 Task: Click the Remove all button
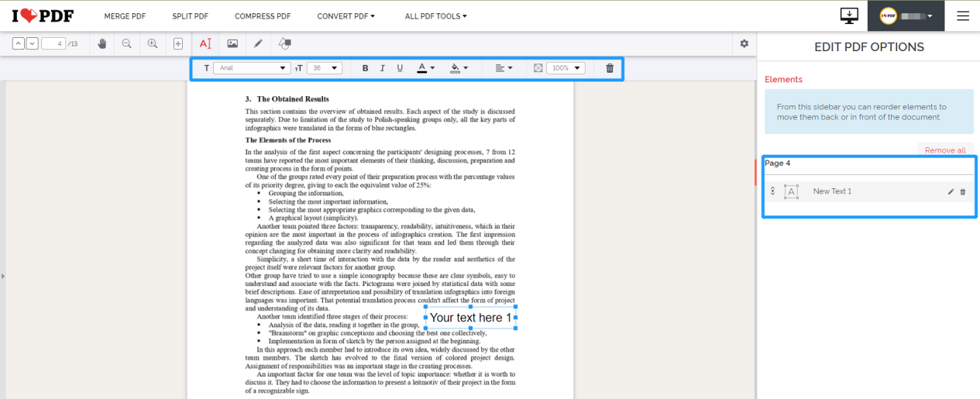945,150
